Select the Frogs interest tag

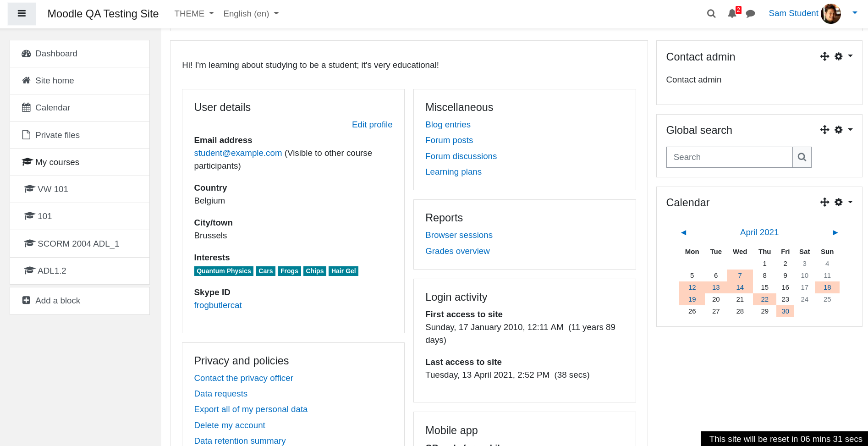(x=289, y=271)
